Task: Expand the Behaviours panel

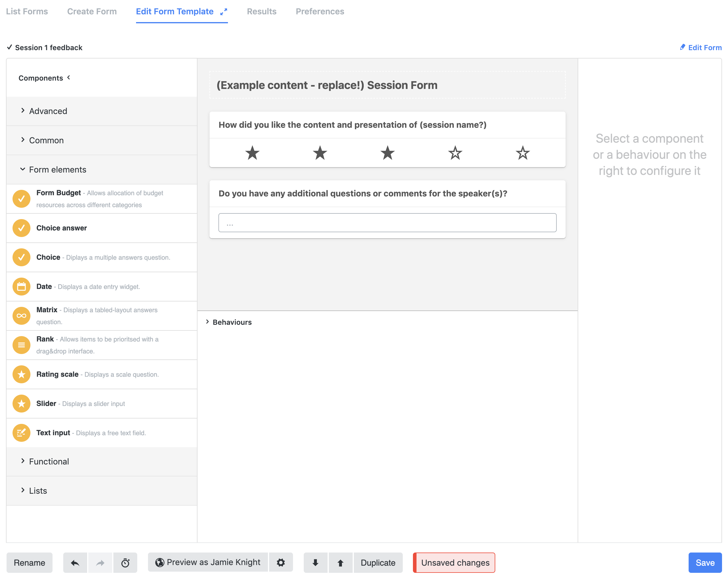Action: pyautogui.click(x=232, y=322)
